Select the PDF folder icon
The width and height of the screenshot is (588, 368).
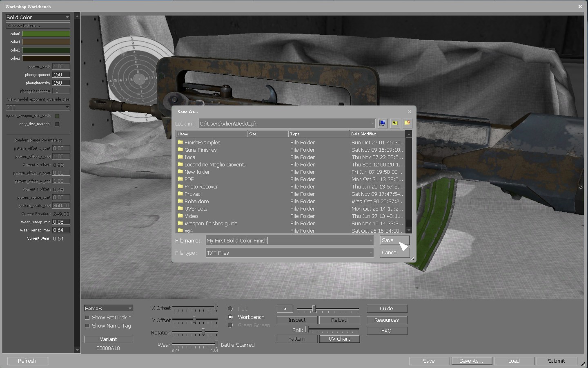180,179
